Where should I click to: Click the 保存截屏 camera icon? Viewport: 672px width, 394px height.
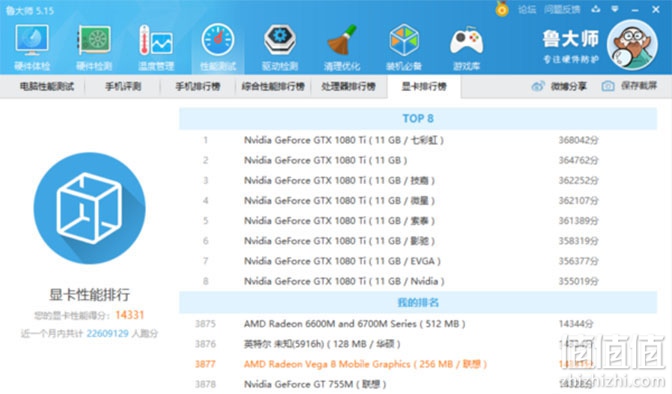pyautogui.click(x=608, y=86)
